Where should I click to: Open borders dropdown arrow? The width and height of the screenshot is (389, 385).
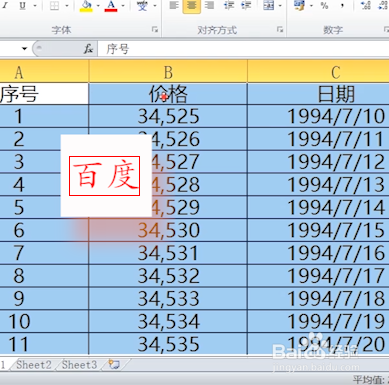pos(67,5)
